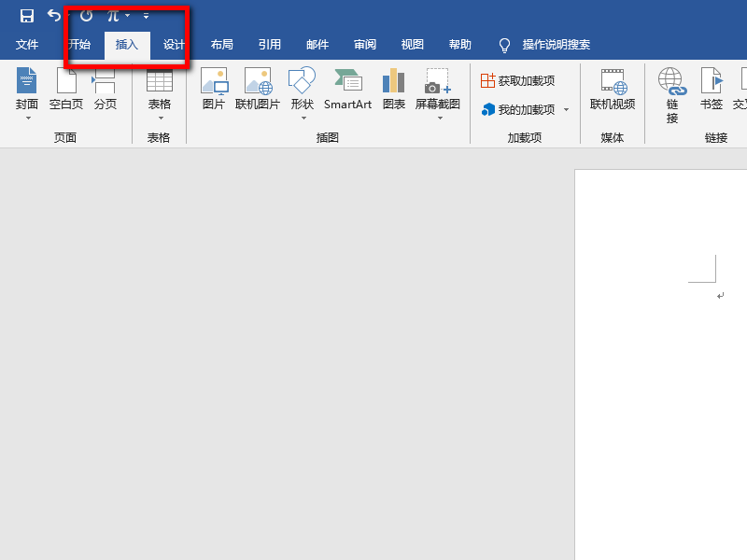Insert a 书签 bookmark
Image resolution: width=747 pixels, height=560 pixels.
coord(712,89)
